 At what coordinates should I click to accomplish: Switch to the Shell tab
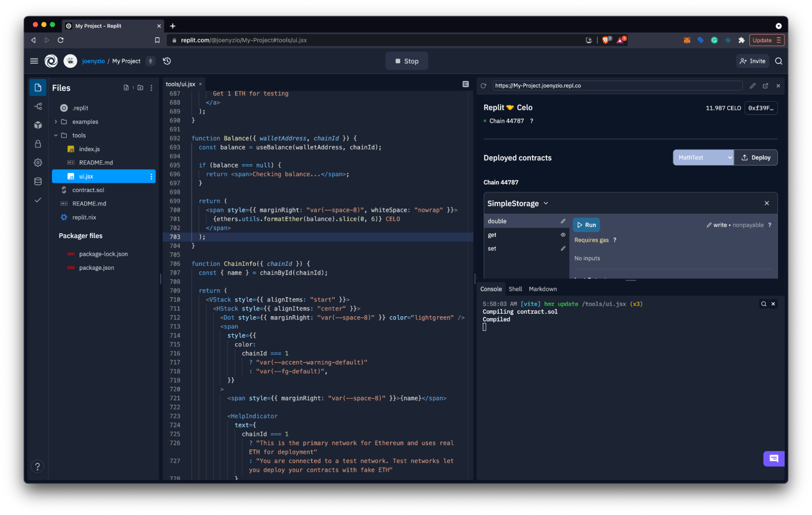515,289
